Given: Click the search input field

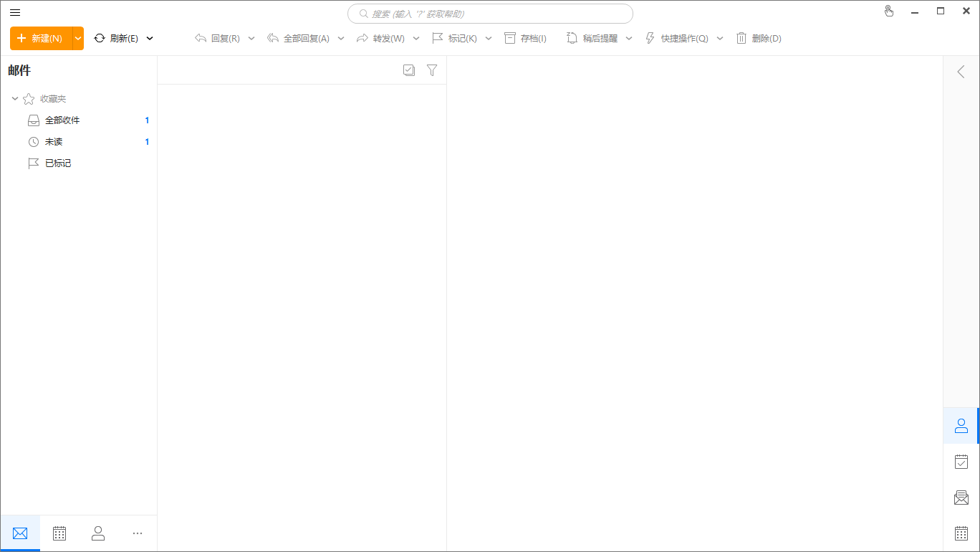Looking at the screenshot, I should pos(490,14).
